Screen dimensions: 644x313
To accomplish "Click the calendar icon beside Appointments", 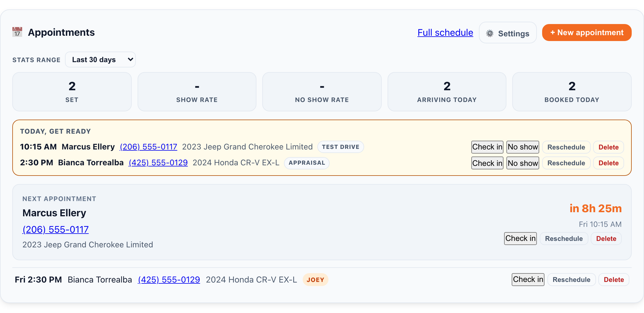I will pos(17,32).
